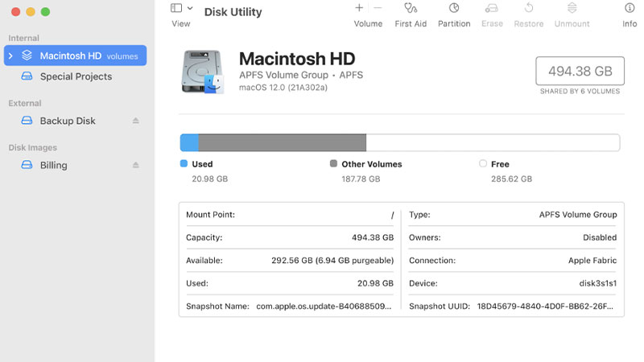The height and width of the screenshot is (362, 644).
Task: Click the blue Used bar segment
Action: (x=189, y=142)
